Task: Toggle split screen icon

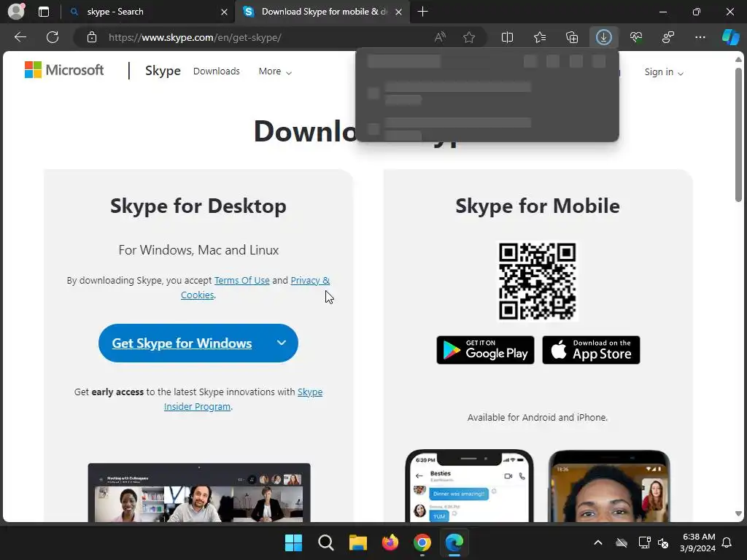Action: point(508,37)
